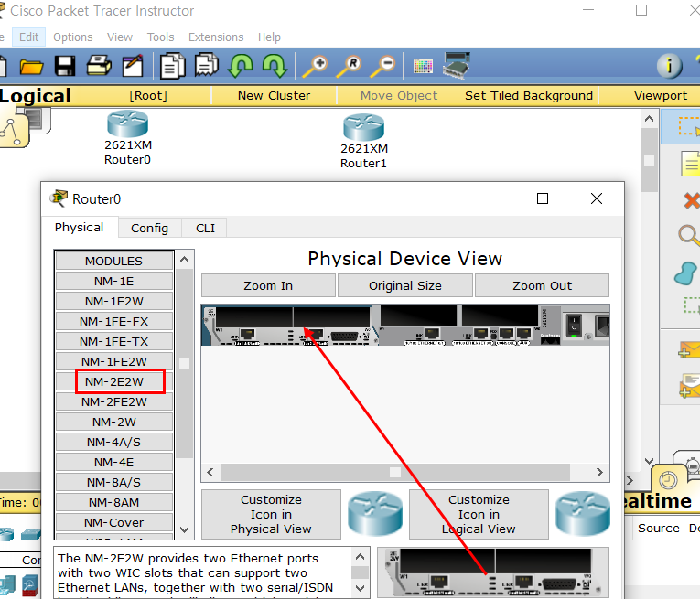Select module NM-1FE-FX
Viewport: 700px width, 599px height.
[113, 321]
